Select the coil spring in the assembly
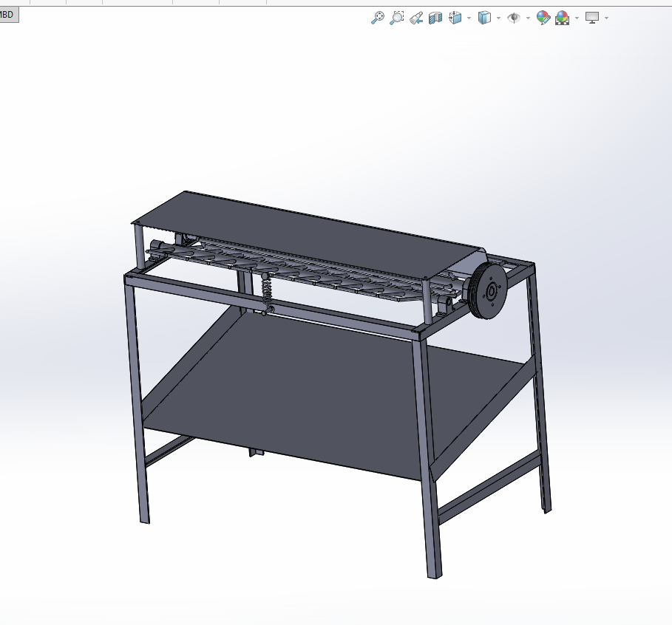The width and height of the screenshot is (672, 625). tap(267, 291)
